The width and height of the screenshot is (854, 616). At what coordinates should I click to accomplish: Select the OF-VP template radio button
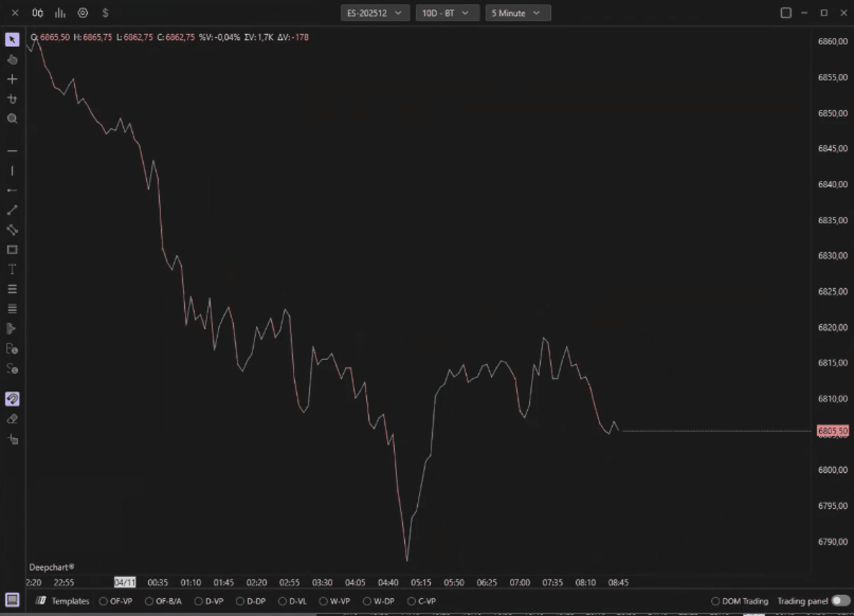(x=103, y=601)
